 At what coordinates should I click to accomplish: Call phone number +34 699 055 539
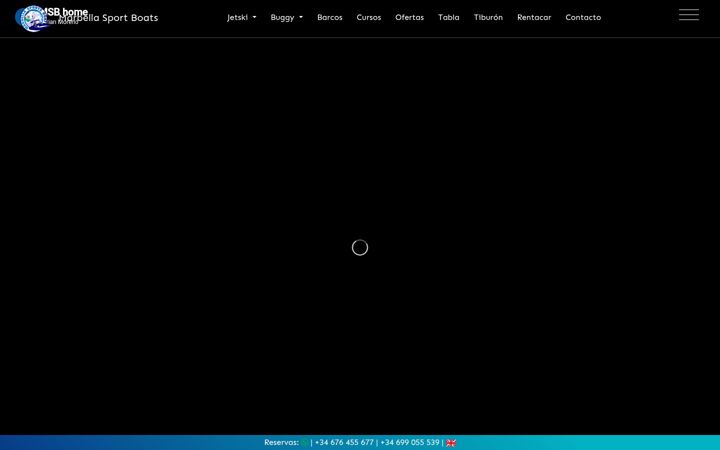[x=410, y=443]
